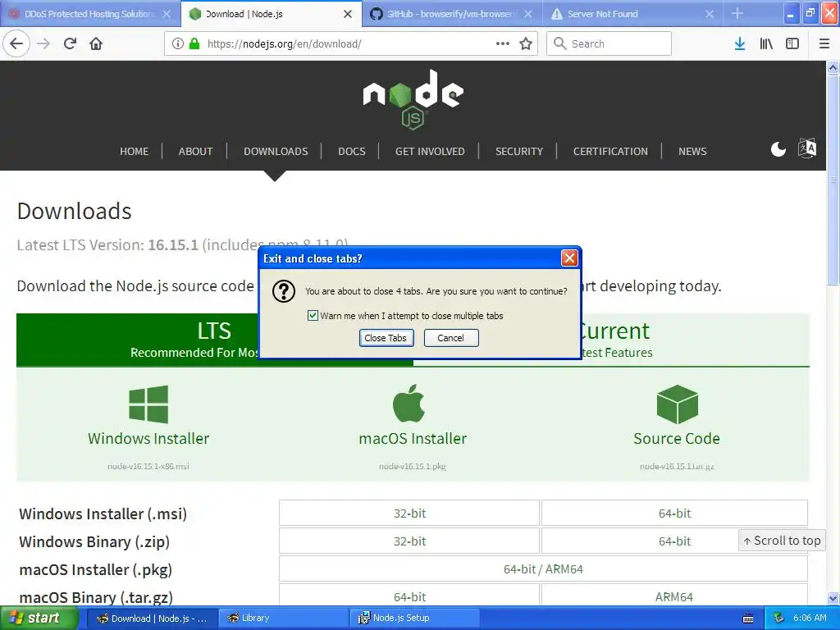Screen dimensions: 840x630
Task: Open the language translation icon
Action: 807,148
